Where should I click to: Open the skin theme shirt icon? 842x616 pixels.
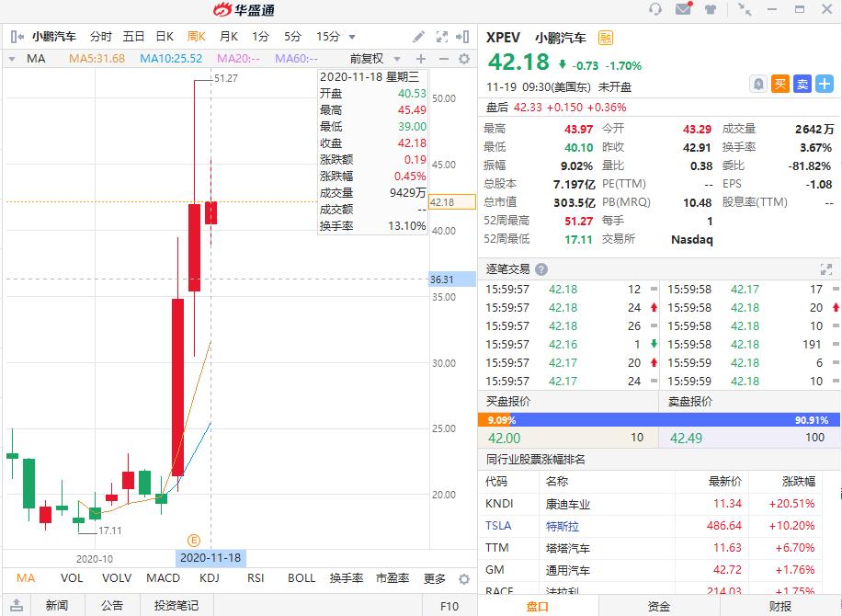[711, 9]
